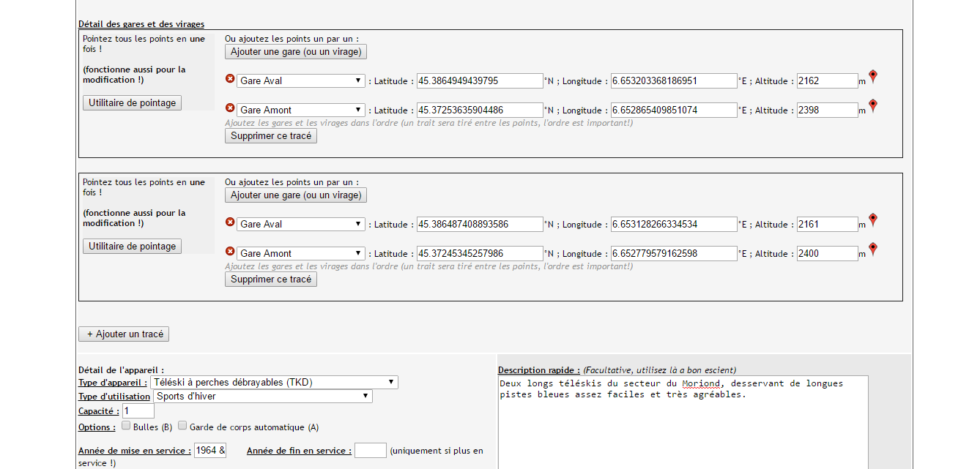The height and width of the screenshot is (469, 980).
Task: Remove the second track's Gare Aval point
Action: coord(230,222)
